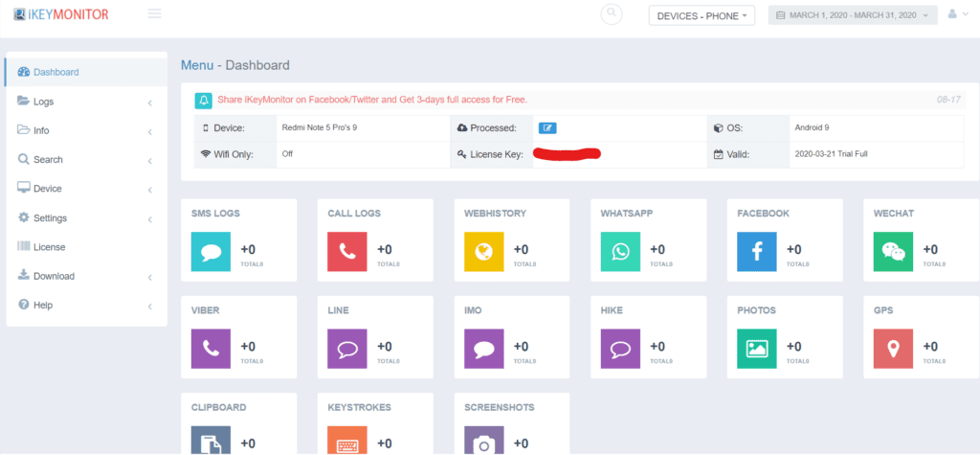Click the blue edit icon beside Processed
The width and height of the screenshot is (980, 455).
(x=547, y=128)
